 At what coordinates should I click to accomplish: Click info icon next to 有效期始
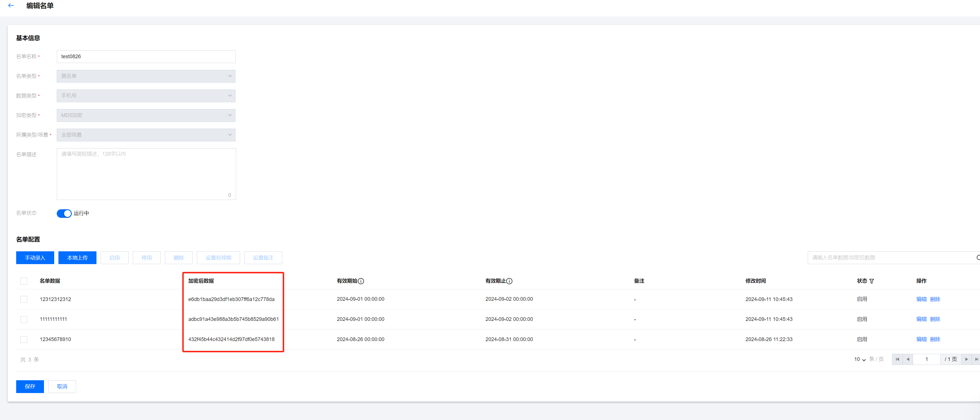coord(361,281)
